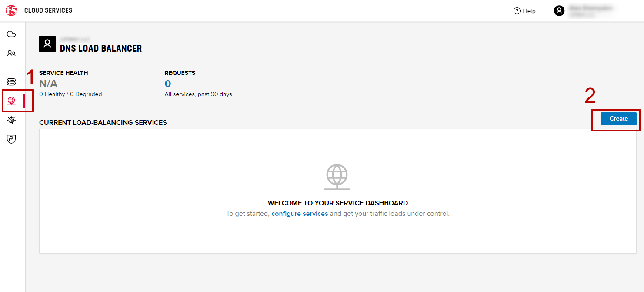Screen dimensions: 644x292
Task: Select the globe DNS Load Balancer icon
Action: click(11, 101)
